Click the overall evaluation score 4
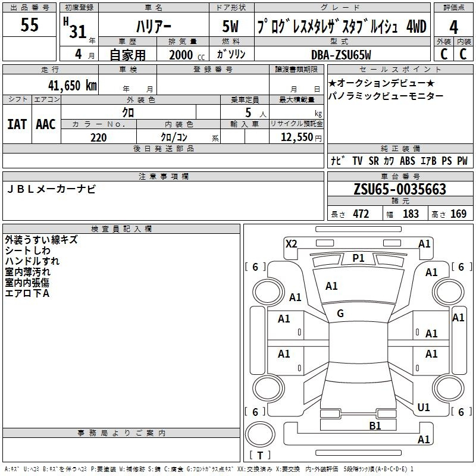The height and width of the screenshot is (476, 476). 453,27
